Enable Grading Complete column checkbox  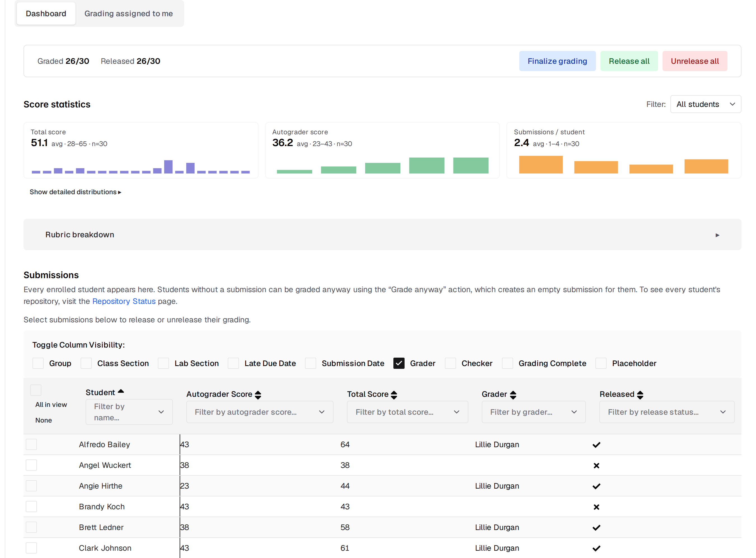508,364
